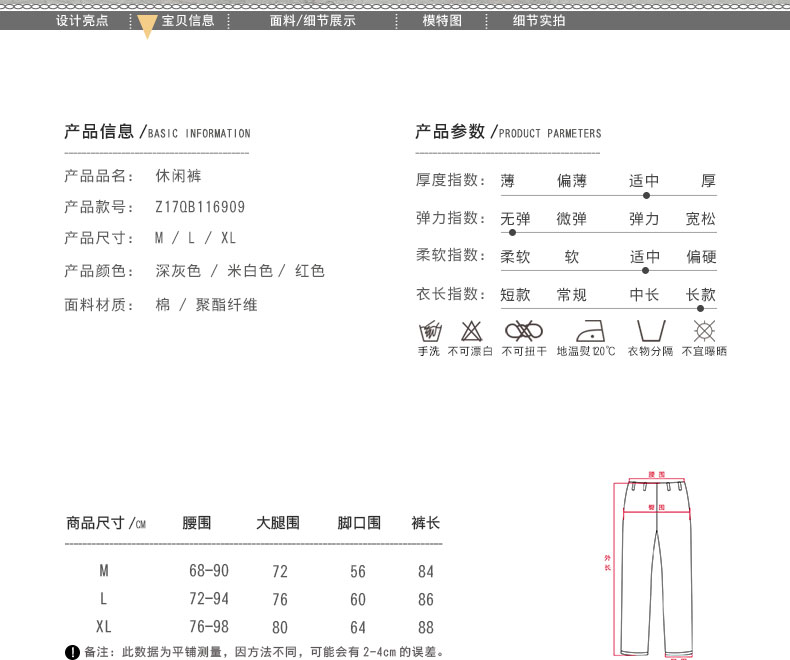Click the product code Z17QB116909
This screenshot has width=790, height=660.
tap(200, 207)
